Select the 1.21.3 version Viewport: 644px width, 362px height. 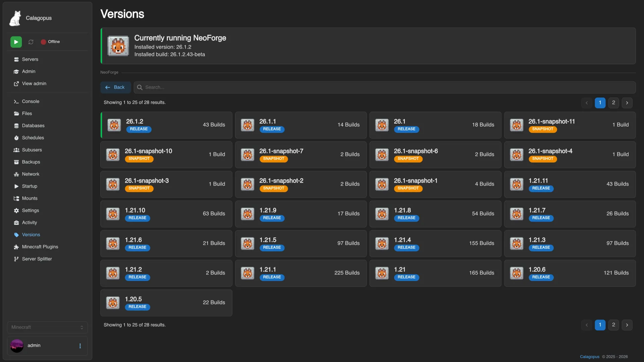pyautogui.click(x=570, y=243)
